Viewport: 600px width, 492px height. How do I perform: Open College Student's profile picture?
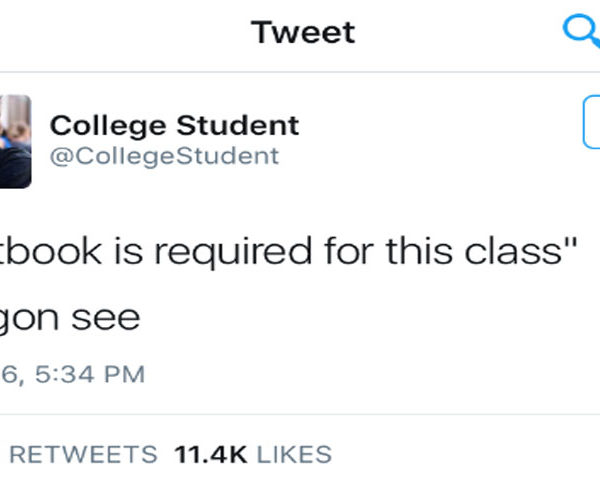[15, 141]
